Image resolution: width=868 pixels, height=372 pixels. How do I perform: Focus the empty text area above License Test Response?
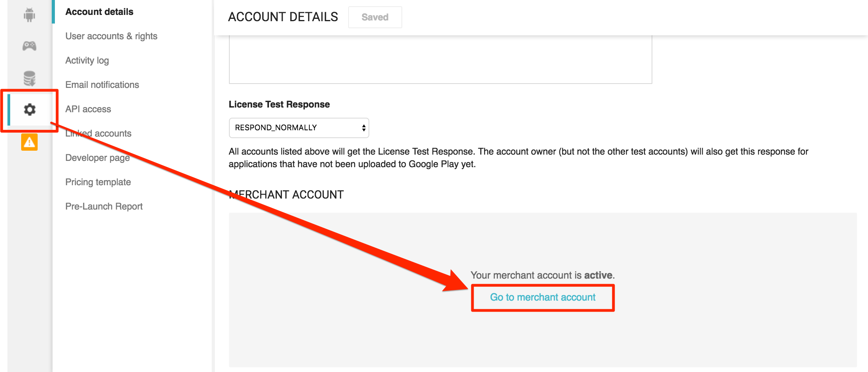[x=440, y=59]
